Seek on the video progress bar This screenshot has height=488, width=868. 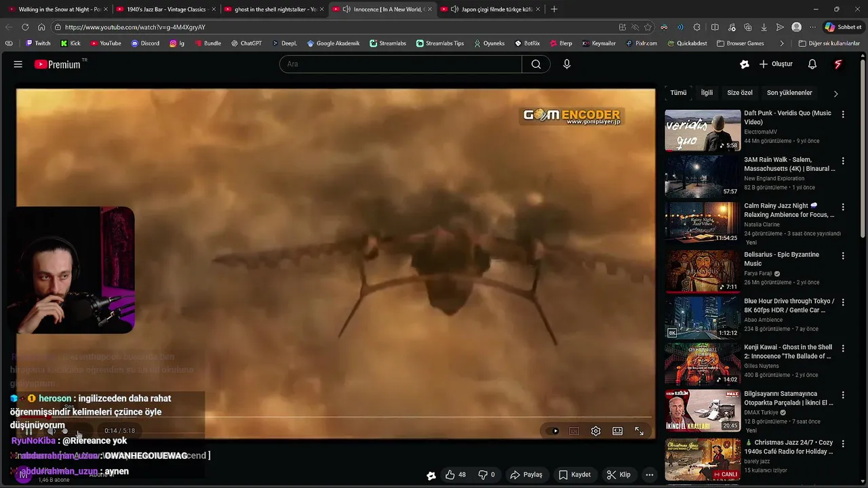point(336,417)
